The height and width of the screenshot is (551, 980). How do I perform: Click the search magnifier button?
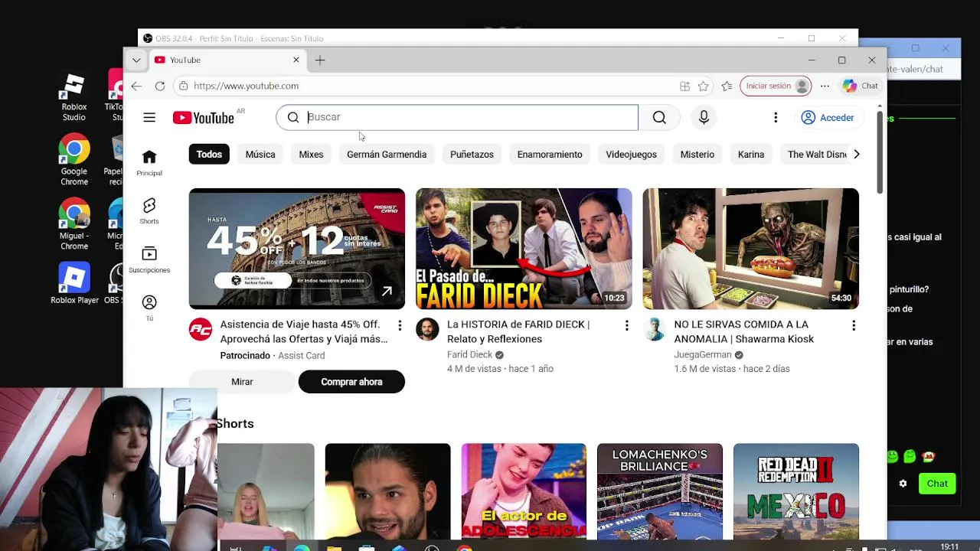659,117
